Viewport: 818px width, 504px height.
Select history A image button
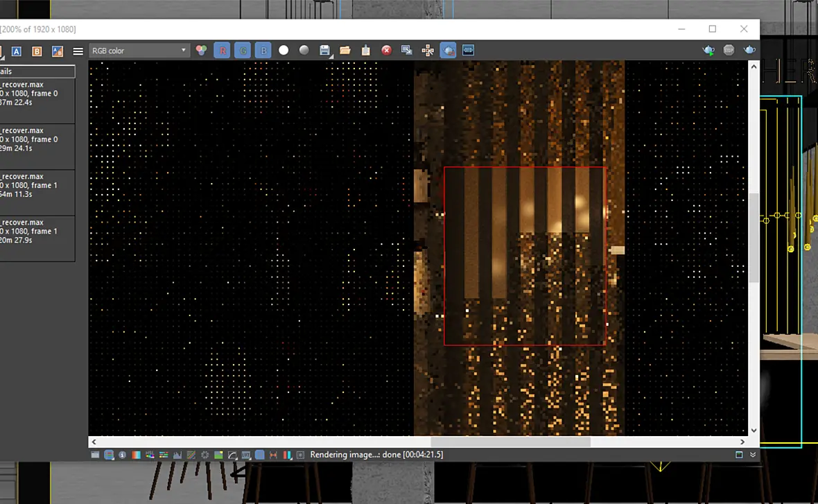point(17,51)
